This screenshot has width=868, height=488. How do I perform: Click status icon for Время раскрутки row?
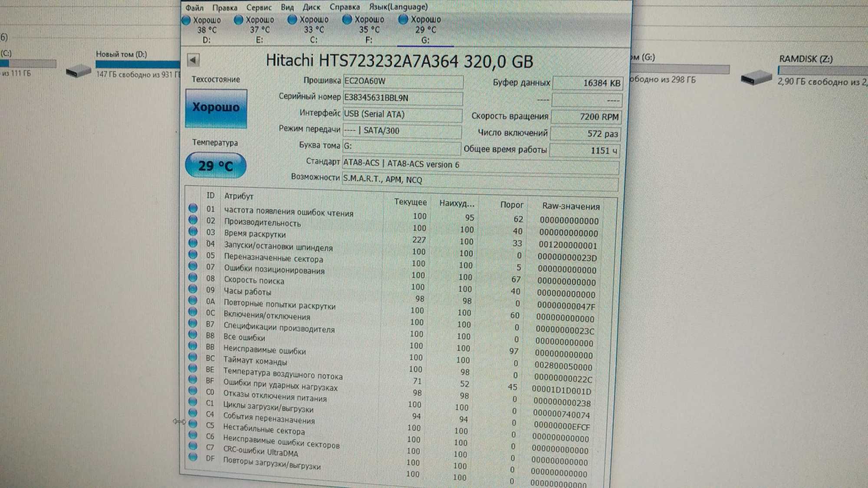[193, 232]
